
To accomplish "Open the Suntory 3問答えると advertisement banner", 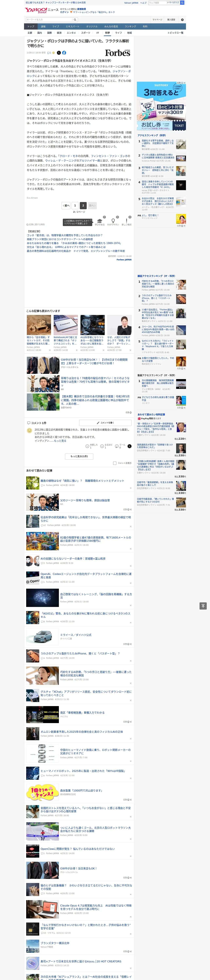I will [x=162, y=106].
